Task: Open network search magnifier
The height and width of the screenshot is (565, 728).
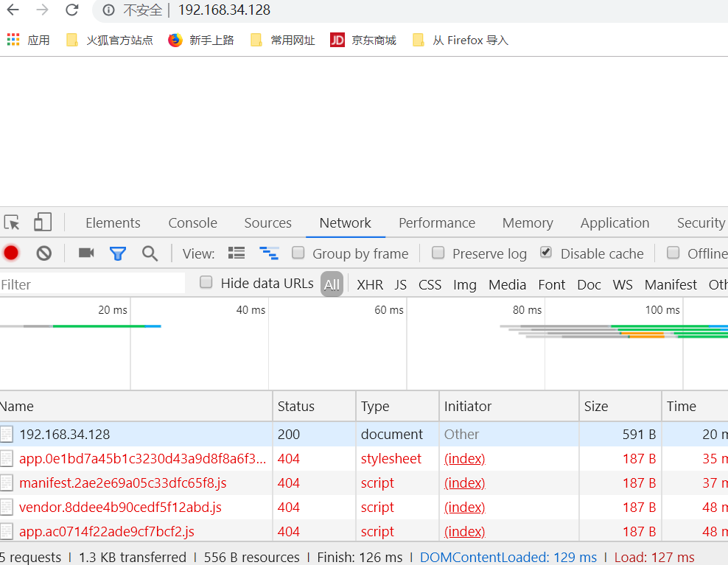Action: tap(150, 253)
